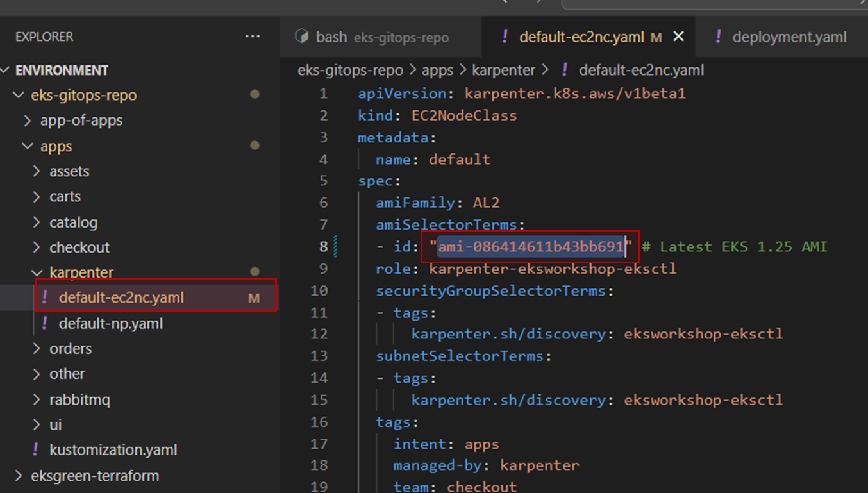Click YAML file icon on deployment.yaml tab
This screenshot has height=493, width=868.
coord(718,37)
